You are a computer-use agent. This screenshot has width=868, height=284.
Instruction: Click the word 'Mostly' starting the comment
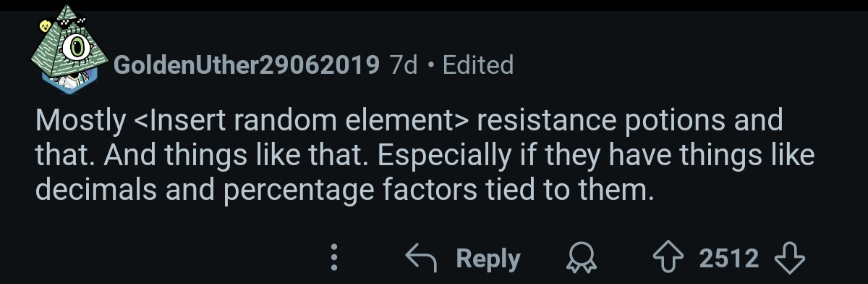pyautogui.click(x=80, y=121)
